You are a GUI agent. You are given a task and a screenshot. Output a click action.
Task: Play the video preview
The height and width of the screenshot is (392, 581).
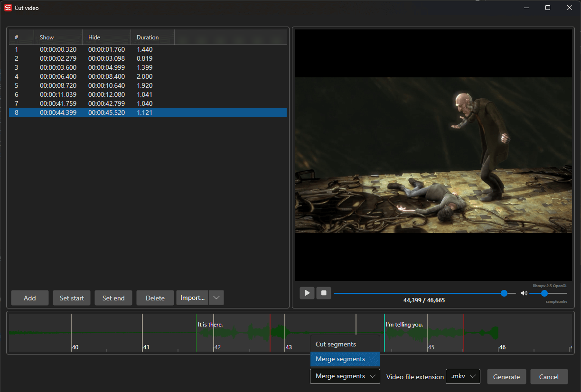(x=307, y=293)
